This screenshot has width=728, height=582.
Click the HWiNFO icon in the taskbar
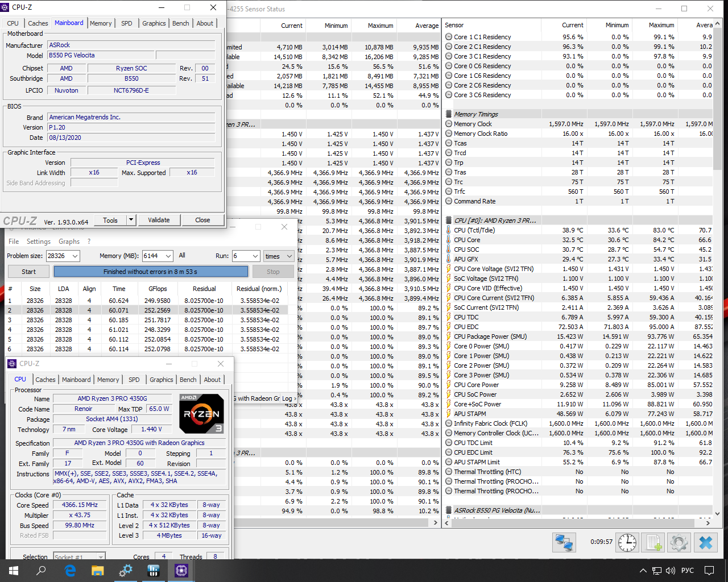(x=153, y=571)
